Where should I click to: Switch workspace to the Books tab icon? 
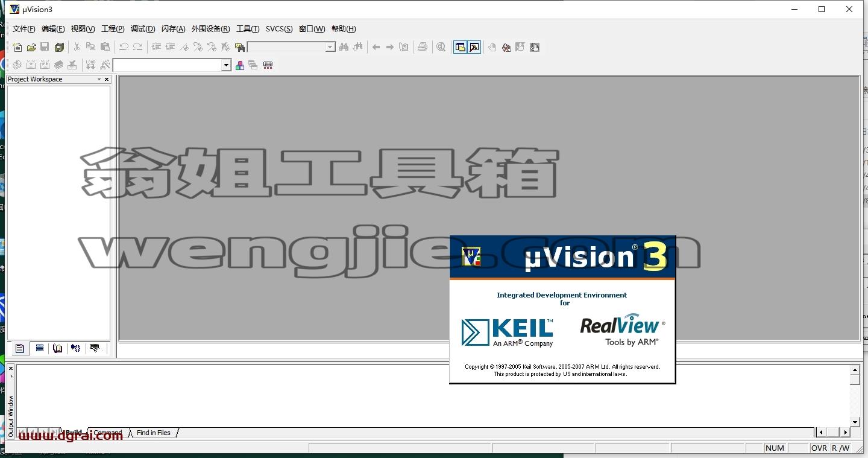click(x=57, y=348)
